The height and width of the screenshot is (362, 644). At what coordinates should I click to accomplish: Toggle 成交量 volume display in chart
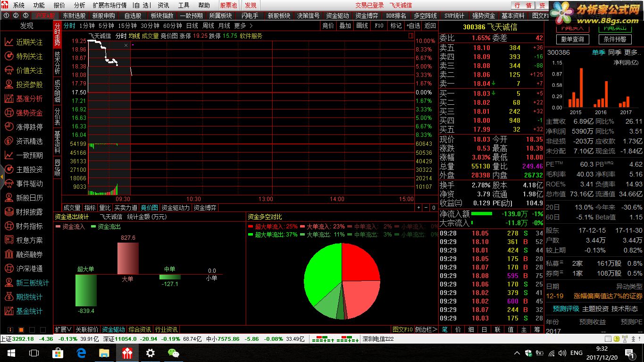(151, 36)
